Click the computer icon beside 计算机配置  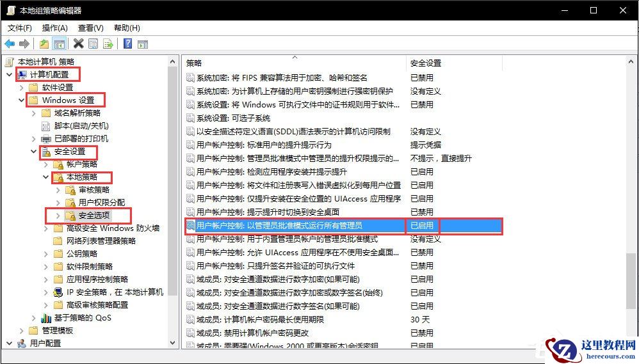click(x=22, y=75)
